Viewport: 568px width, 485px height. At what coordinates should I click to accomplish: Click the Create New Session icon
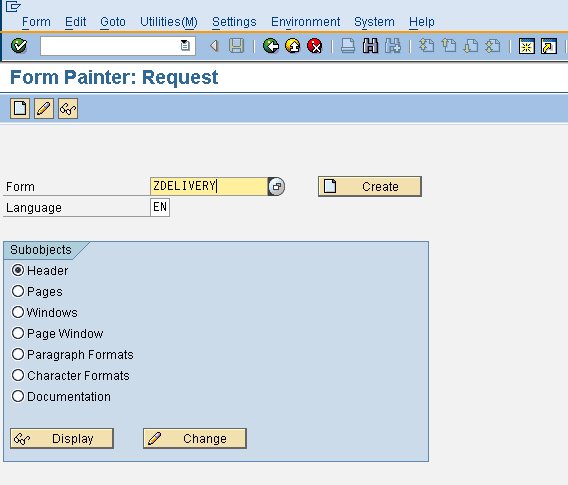[526, 46]
